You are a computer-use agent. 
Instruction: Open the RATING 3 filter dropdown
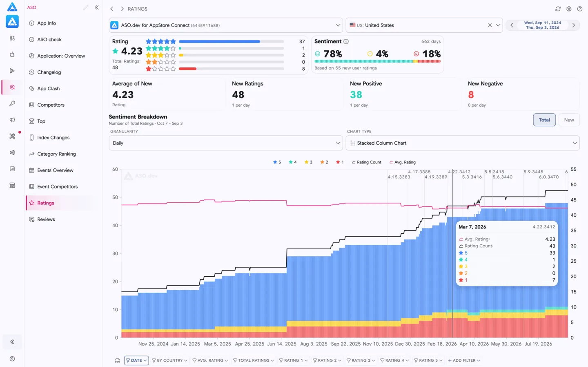(x=361, y=360)
